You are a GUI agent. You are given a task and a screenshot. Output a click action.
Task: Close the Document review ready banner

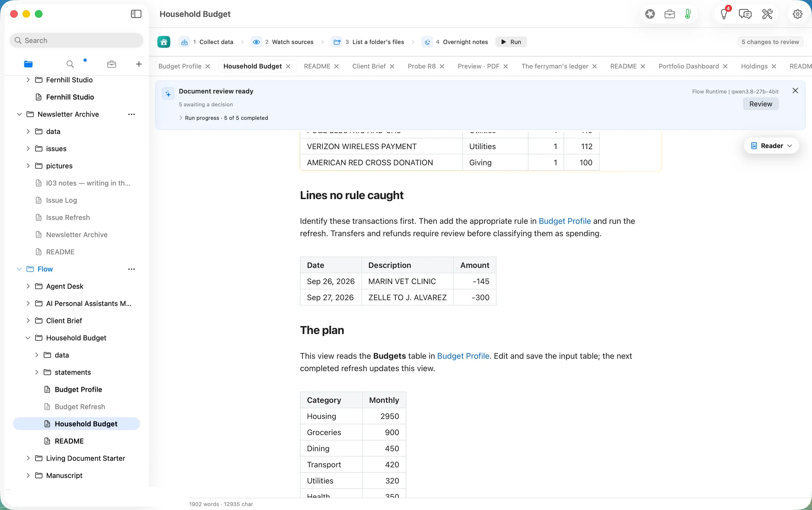[795, 91]
